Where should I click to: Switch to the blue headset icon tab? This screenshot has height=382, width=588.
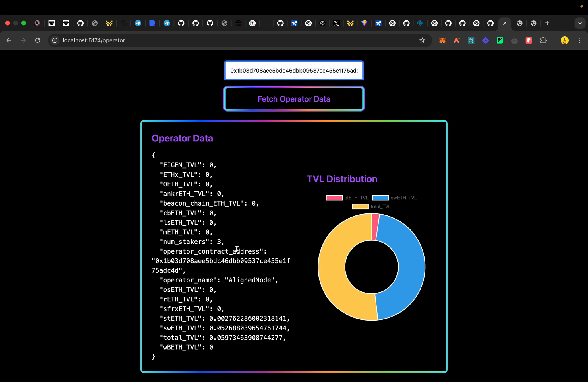tap(420, 23)
